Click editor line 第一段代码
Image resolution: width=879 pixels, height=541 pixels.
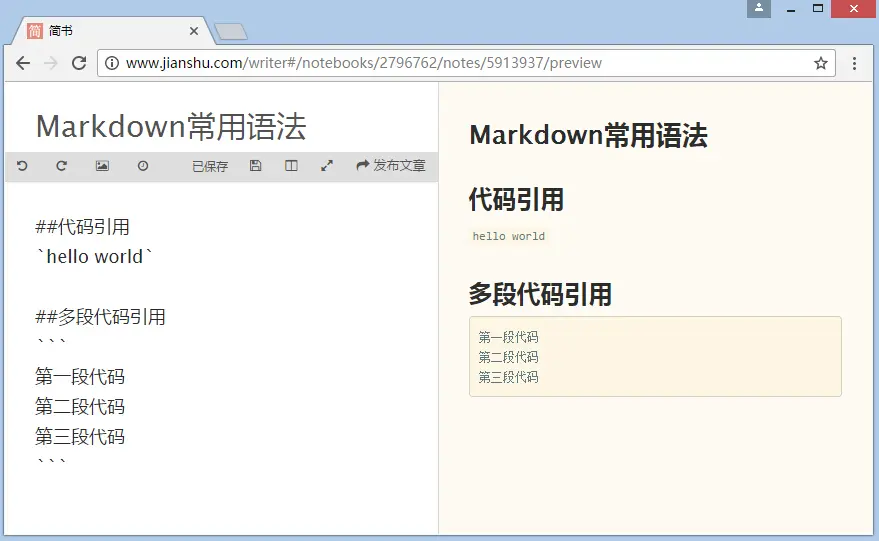[80, 376]
